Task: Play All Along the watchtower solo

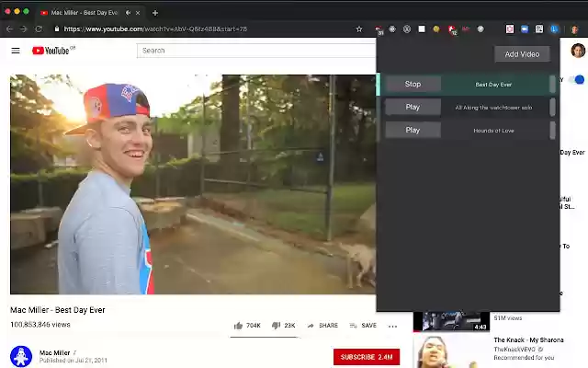Action: [413, 107]
